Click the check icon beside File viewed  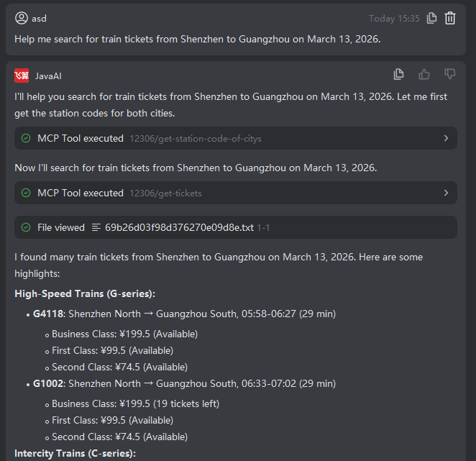point(26,227)
